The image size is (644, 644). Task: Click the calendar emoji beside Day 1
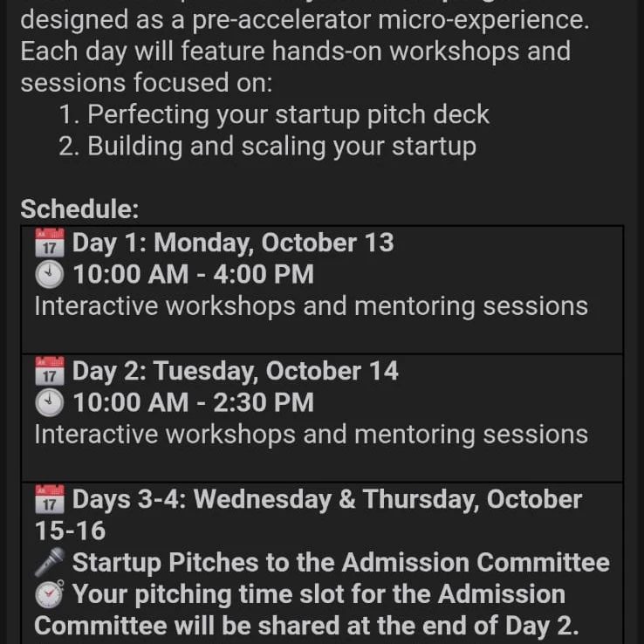click(50, 243)
